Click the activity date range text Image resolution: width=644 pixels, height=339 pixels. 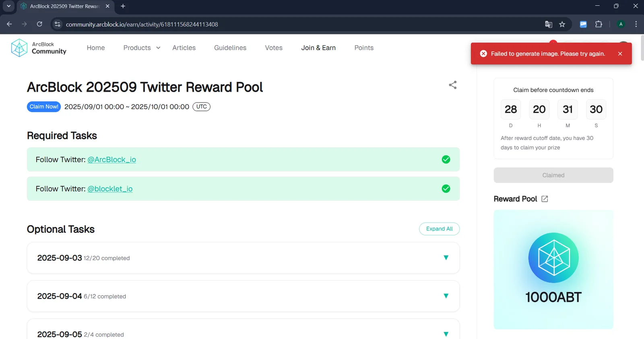[x=127, y=107]
